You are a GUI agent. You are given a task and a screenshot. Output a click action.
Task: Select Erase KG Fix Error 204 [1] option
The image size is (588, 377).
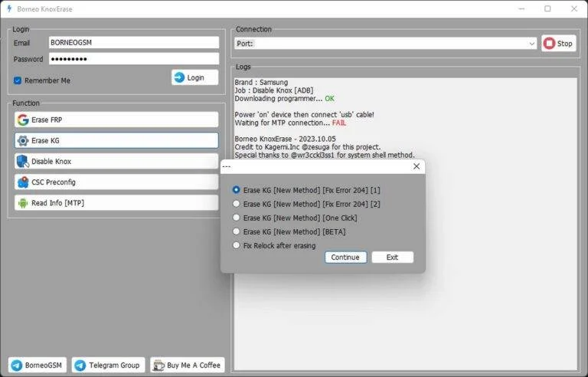tap(236, 190)
